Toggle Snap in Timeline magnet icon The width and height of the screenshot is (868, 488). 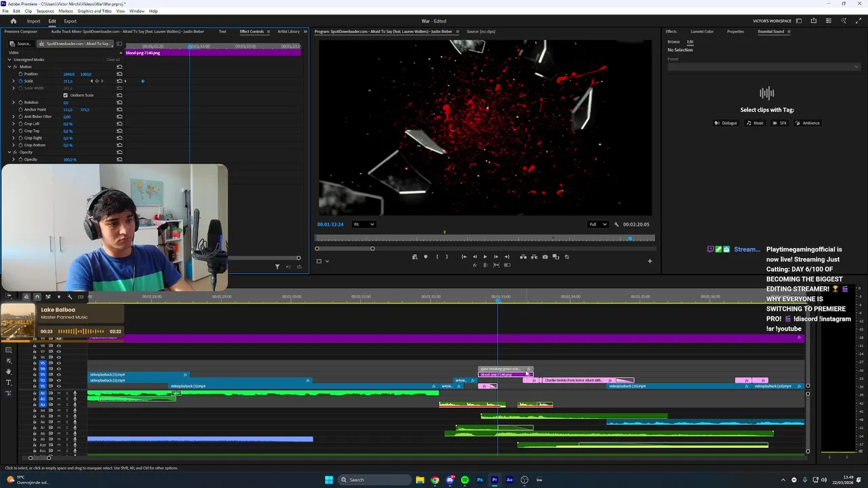37,296
